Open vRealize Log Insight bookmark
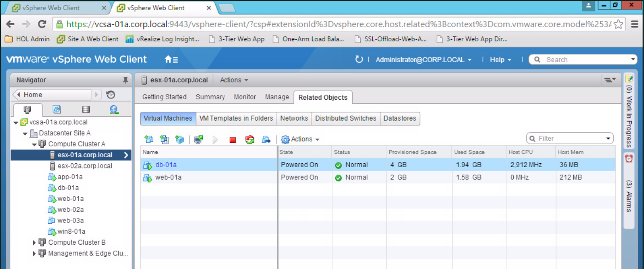This screenshot has width=644, height=269. (x=163, y=39)
